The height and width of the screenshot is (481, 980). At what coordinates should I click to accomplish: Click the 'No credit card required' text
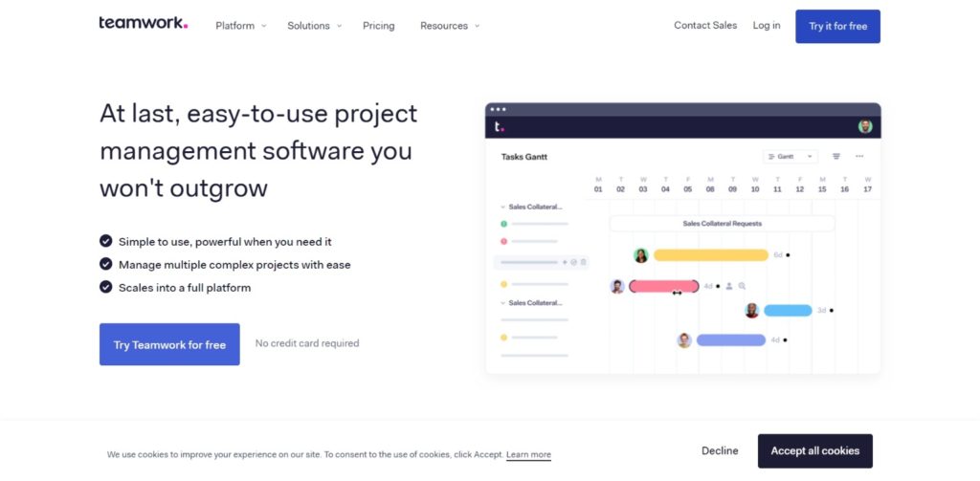307,343
